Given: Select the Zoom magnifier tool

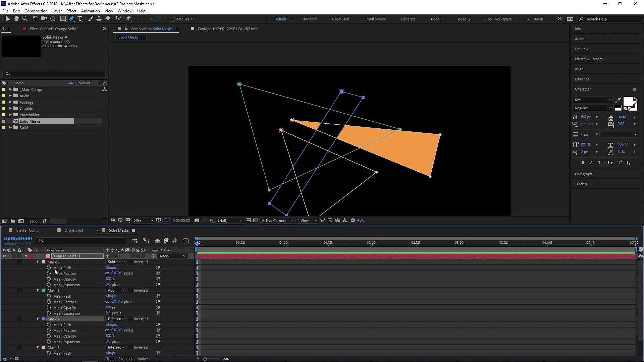Looking at the screenshot, I should (24, 19).
